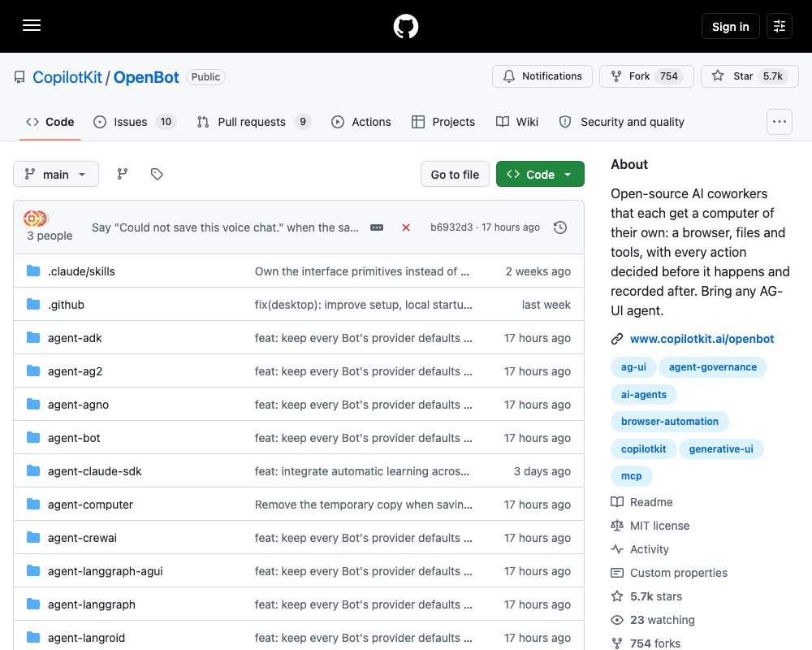812x650 pixels.
Task: Select the ai-agents topic tag
Action: pyautogui.click(x=644, y=394)
